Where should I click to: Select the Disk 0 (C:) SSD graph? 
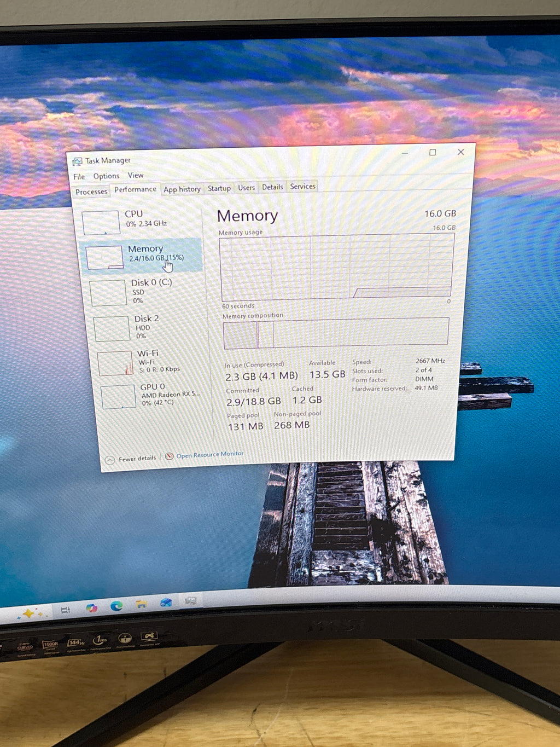(x=108, y=293)
